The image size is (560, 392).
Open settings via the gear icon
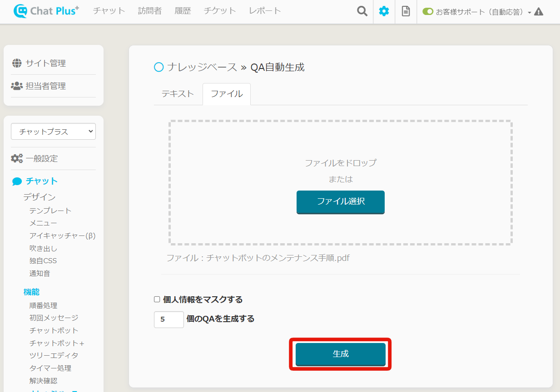point(384,11)
